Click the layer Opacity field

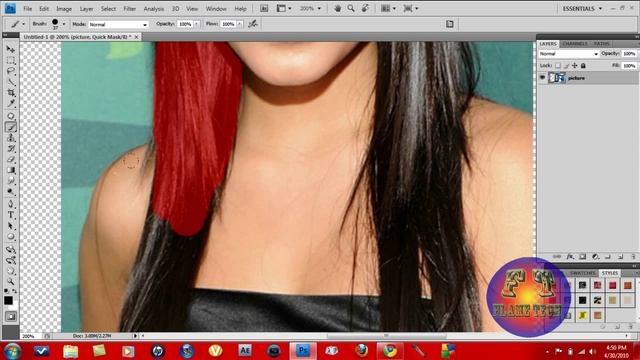click(x=629, y=53)
